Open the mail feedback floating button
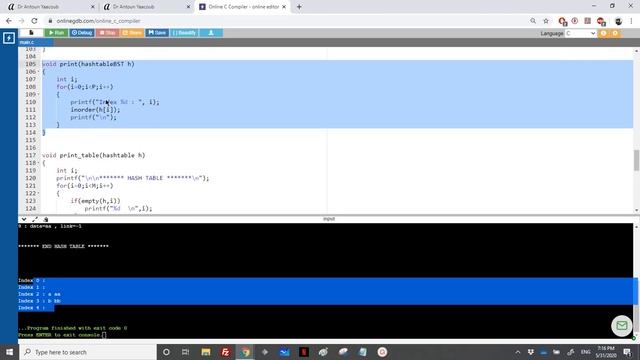 pos(622,325)
